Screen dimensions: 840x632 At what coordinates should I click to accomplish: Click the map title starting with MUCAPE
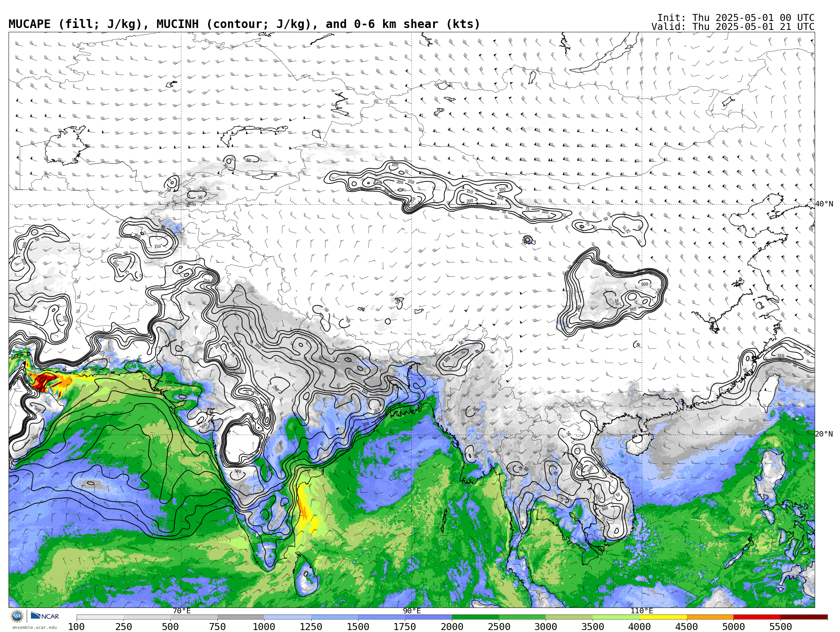click(x=244, y=24)
